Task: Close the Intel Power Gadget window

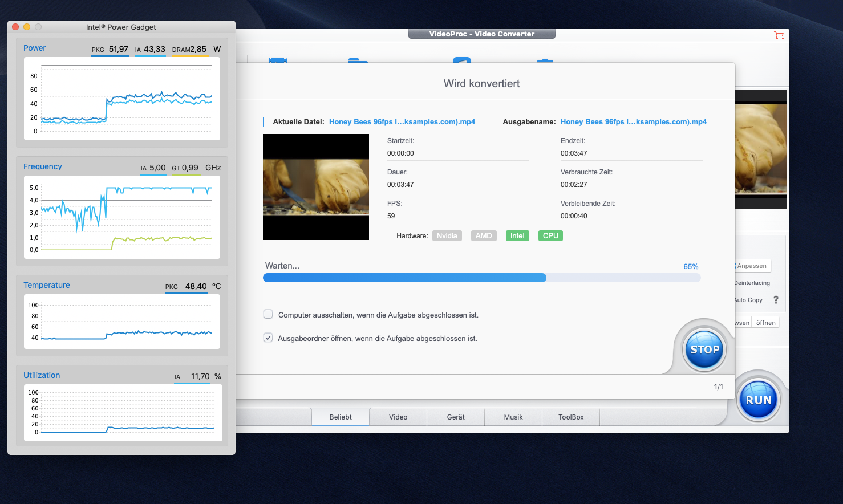Action: tap(15, 27)
